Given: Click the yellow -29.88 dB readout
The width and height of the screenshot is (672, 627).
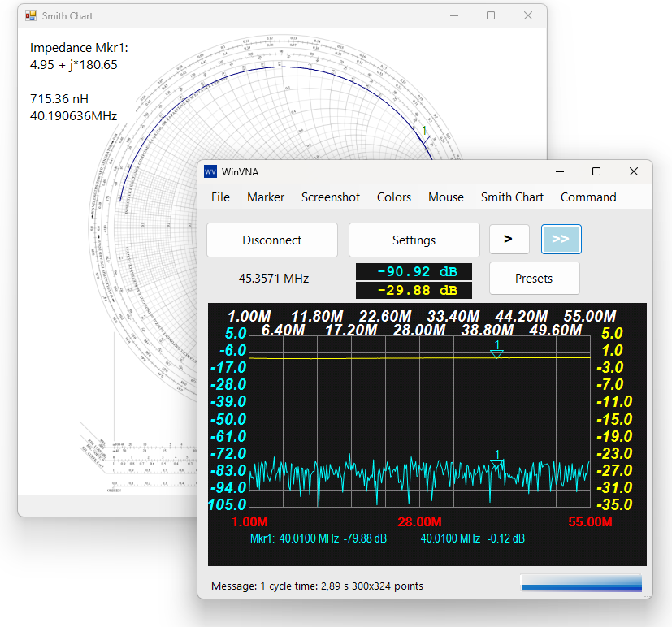Looking at the screenshot, I should (x=414, y=288).
